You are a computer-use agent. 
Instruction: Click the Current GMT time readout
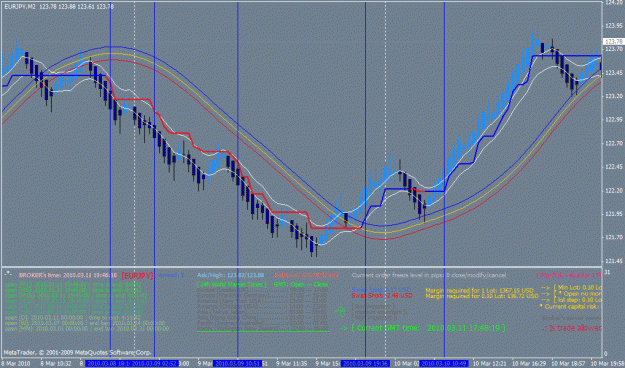pos(423,328)
